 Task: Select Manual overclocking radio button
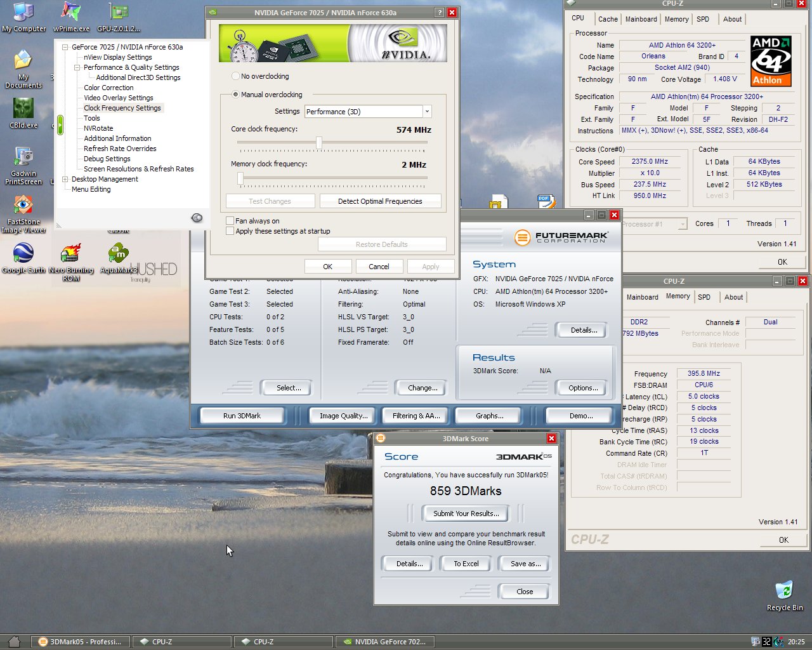(236, 95)
